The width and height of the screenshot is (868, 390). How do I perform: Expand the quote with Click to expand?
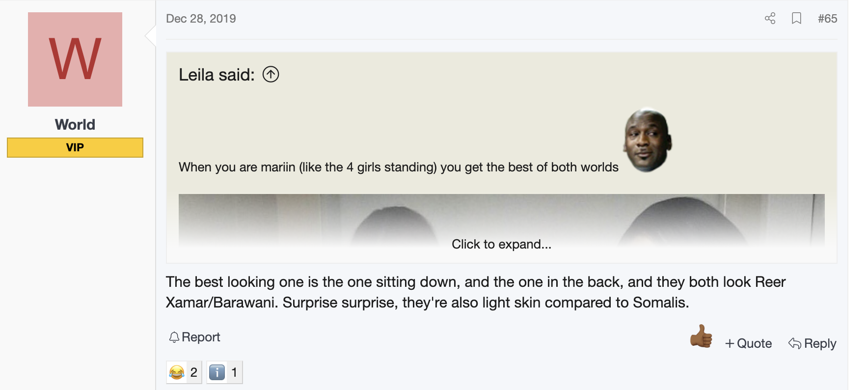(501, 244)
